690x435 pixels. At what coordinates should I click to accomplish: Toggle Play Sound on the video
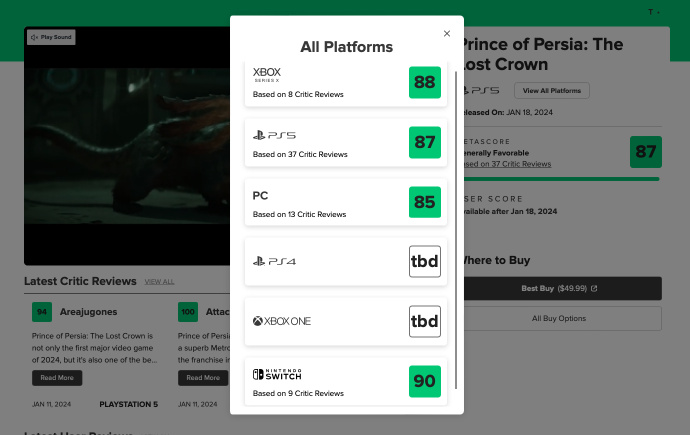51,37
